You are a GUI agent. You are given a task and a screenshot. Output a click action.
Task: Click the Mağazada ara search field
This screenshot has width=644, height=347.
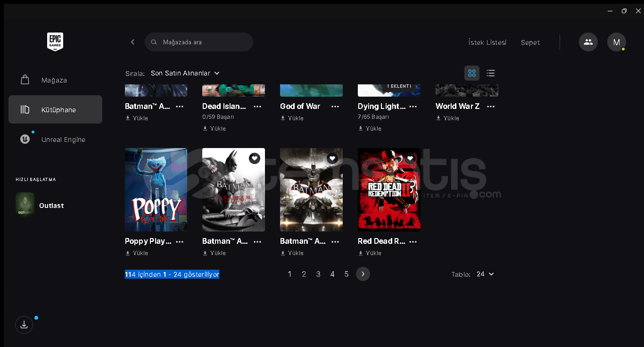coord(199,42)
